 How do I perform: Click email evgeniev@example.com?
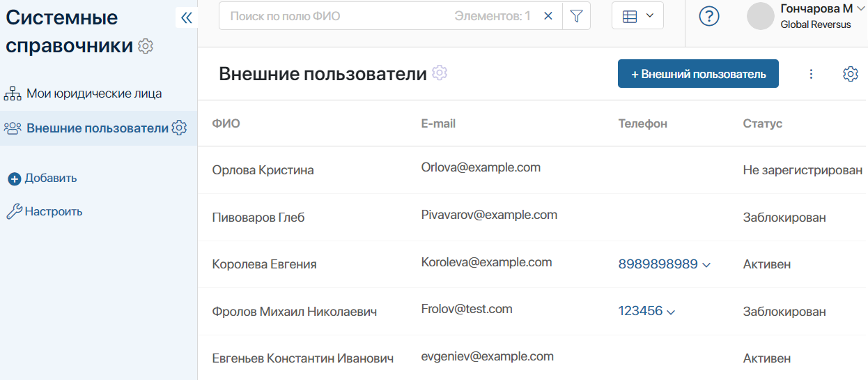[488, 356]
